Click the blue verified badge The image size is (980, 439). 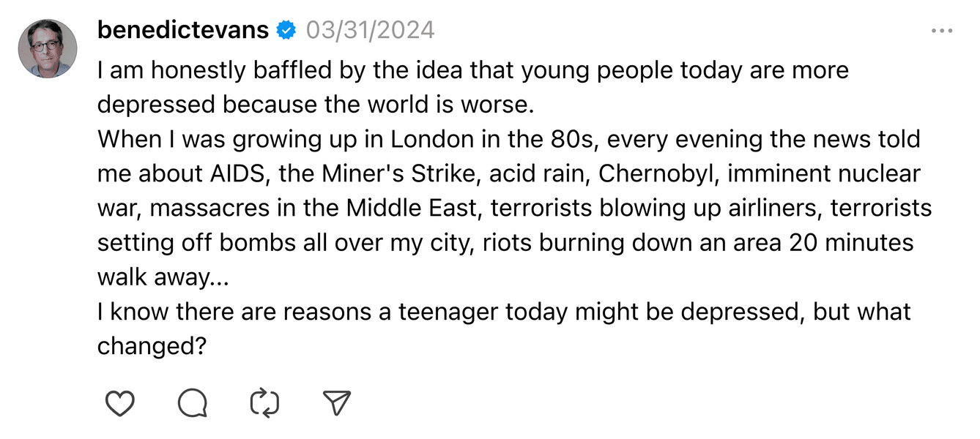point(286,31)
